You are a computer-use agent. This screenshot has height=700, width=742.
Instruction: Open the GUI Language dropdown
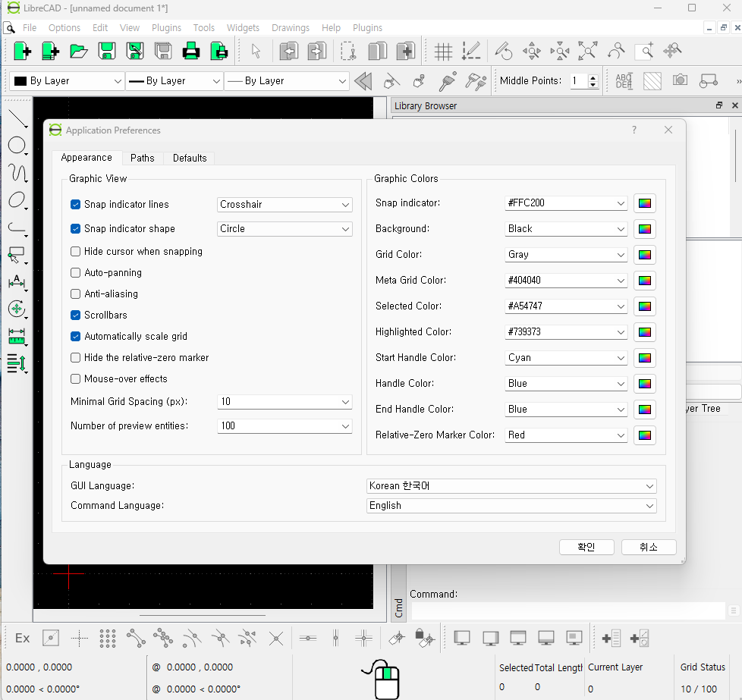511,486
